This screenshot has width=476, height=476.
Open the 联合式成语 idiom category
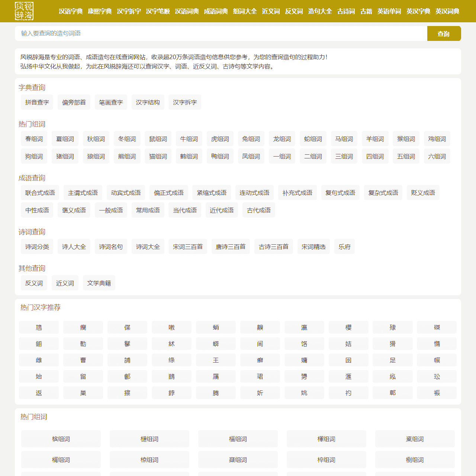click(40, 193)
